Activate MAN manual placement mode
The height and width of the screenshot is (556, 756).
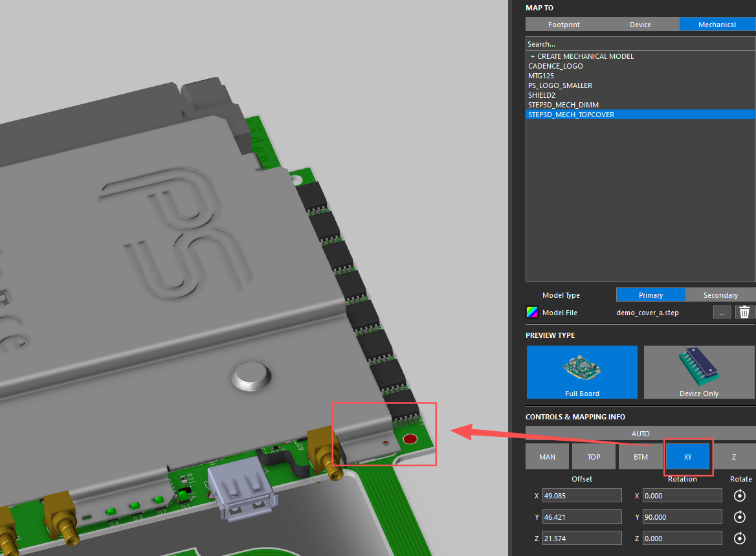pos(547,457)
